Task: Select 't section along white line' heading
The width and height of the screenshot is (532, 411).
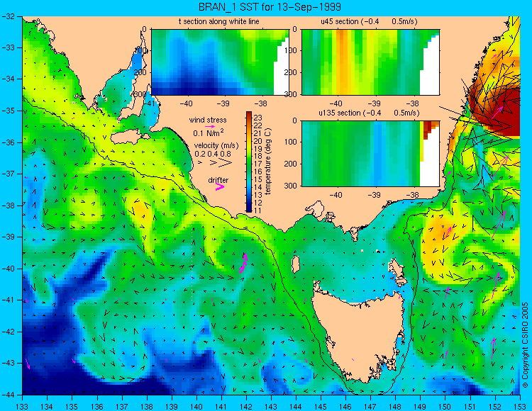Action: [219, 22]
